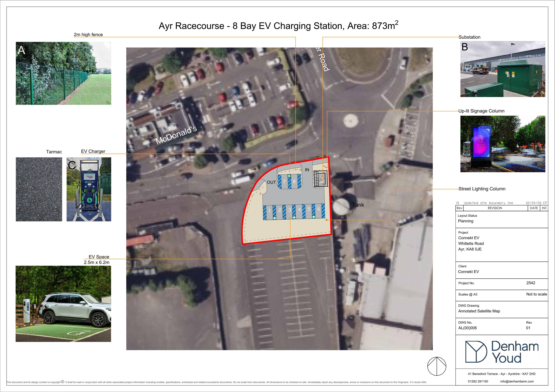Open the silver car EV Space photo
555x392 pixels.
pyautogui.click(x=63, y=304)
